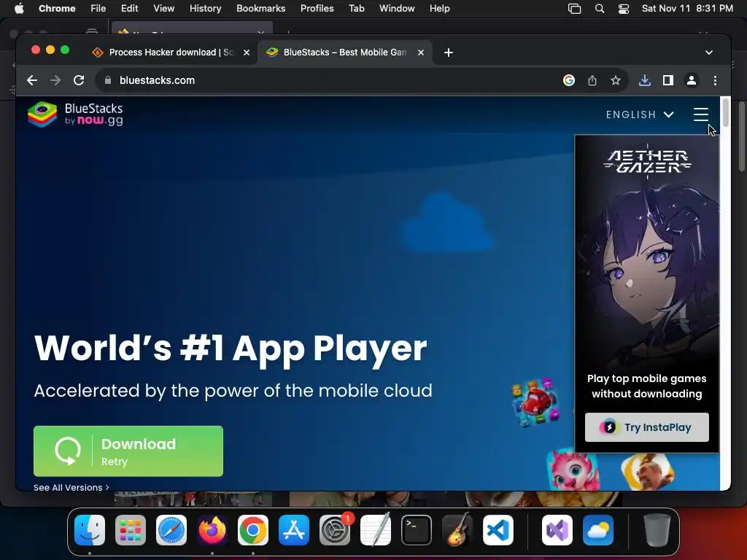
Task: Open the ENGLISH language dropdown
Action: (x=640, y=114)
